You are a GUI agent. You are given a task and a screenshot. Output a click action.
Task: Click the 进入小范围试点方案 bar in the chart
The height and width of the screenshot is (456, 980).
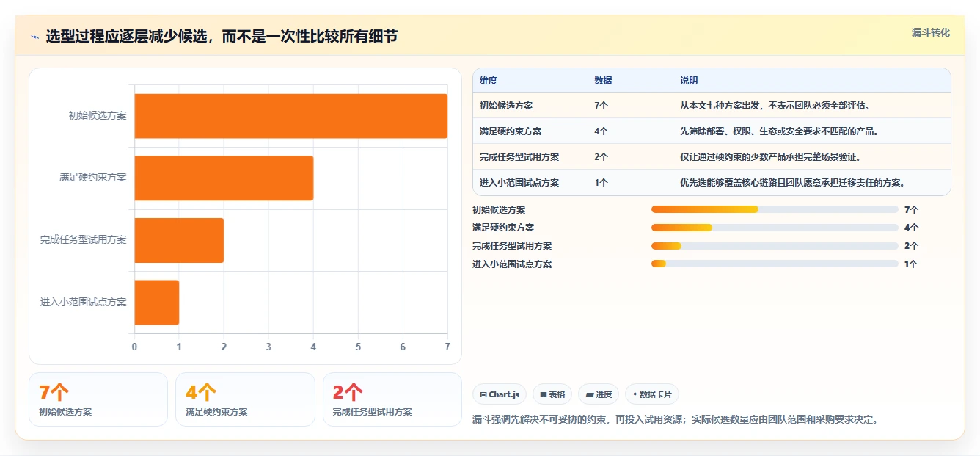point(157,302)
